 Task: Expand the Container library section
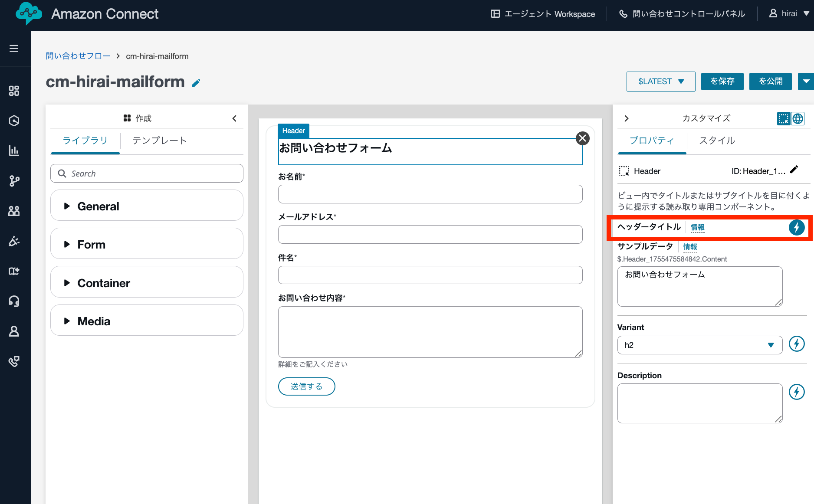click(x=147, y=282)
